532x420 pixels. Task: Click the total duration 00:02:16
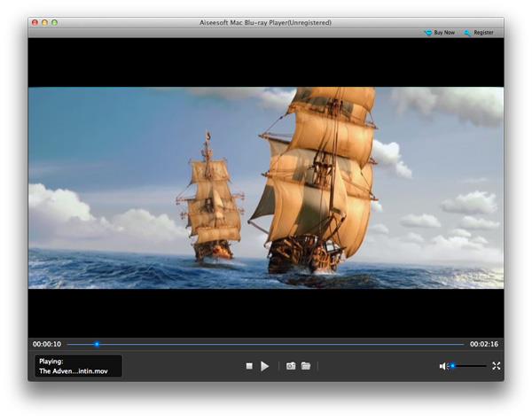[484, 344]
